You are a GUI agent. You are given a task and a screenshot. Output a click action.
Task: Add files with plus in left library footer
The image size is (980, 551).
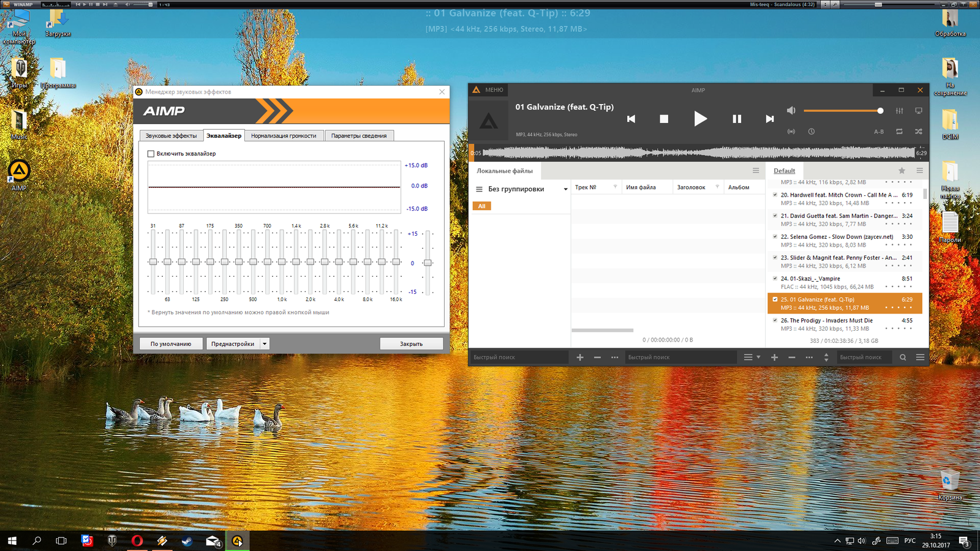click(x=580, y=357)
